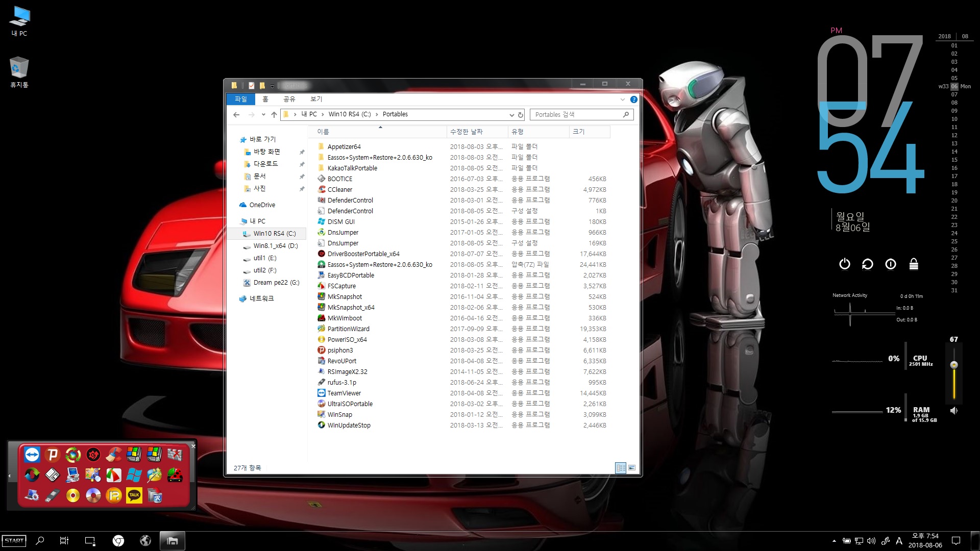Click Win10 RS4 (C:) breadcrumb in address bar
The height and width of the screenshot is (551, 980).
[350, 114]
